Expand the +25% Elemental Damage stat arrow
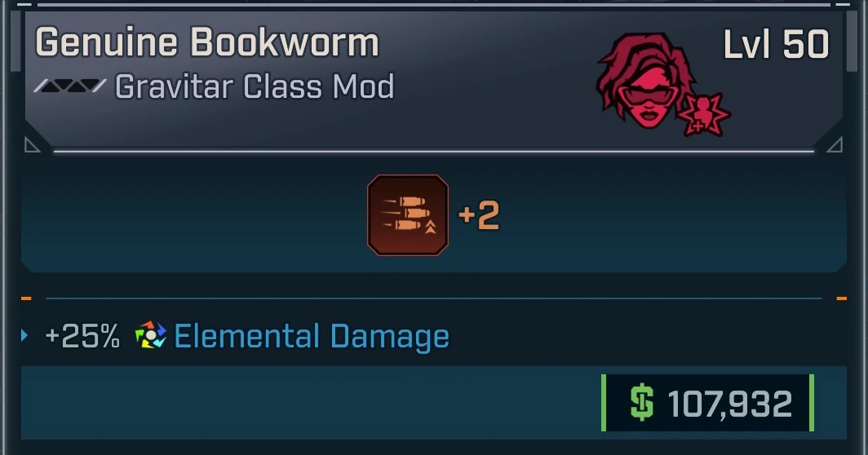Screen dimensions: 868x455 pos(24,335)
